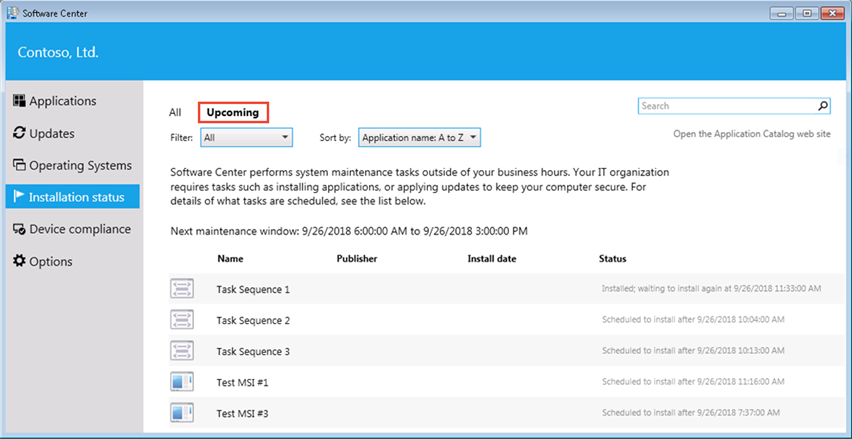The width and height of the screenshot is (852, 439).
Task: Open the Updates section
Action: (x=72, y=133)
